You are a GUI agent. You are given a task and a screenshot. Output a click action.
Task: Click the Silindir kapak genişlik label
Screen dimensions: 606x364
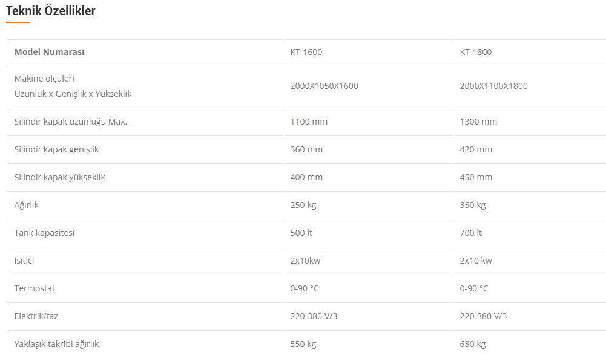(x=56, y=149)
